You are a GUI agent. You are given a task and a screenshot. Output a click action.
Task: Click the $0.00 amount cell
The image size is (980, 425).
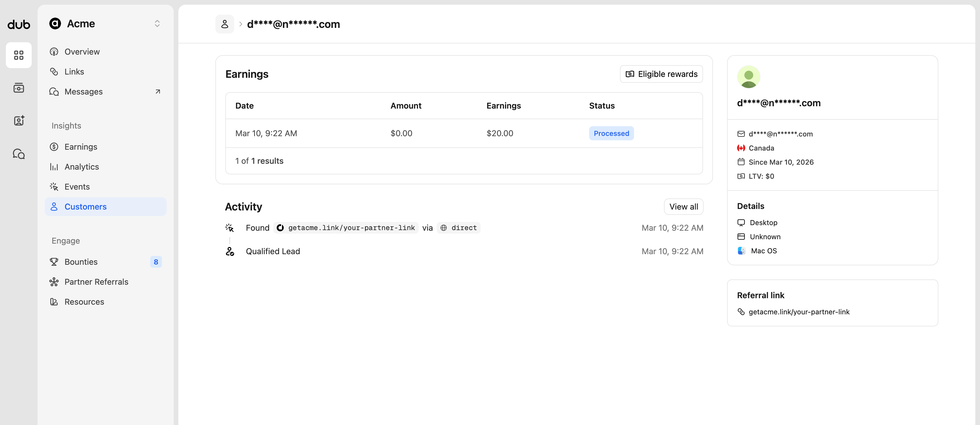[x=401, y=133]
